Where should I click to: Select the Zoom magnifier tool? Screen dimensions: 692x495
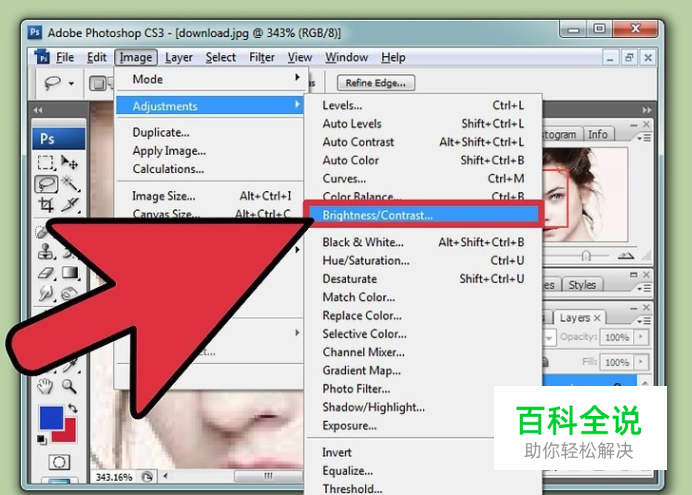point(69,386)
